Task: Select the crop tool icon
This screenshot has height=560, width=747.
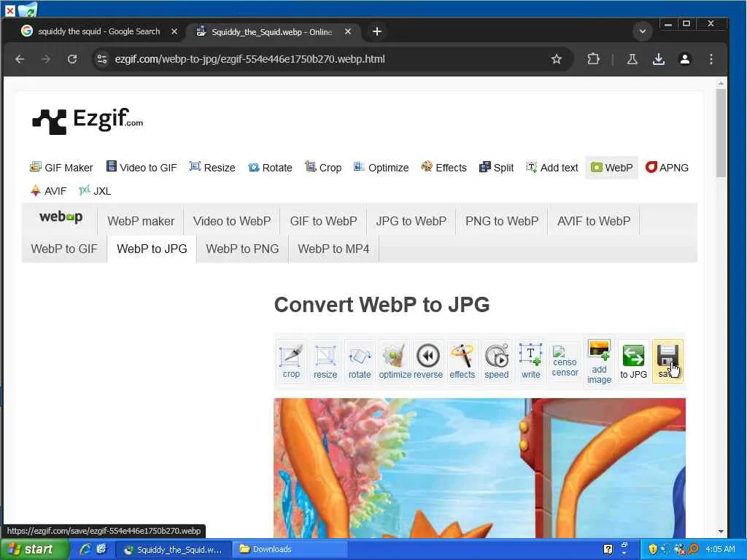Action: point(291,360)
